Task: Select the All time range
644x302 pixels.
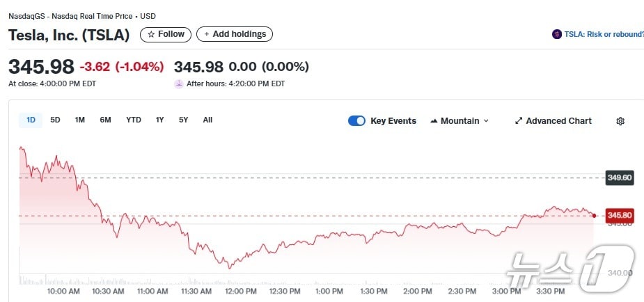Action: click(x=207, y=120)
